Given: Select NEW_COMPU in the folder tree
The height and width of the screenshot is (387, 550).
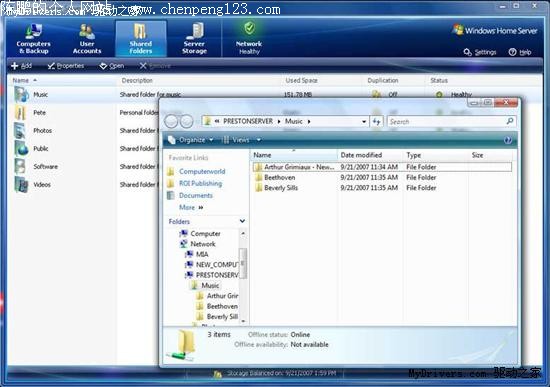Looking at the screenshot, I should (x=217, y=265).
